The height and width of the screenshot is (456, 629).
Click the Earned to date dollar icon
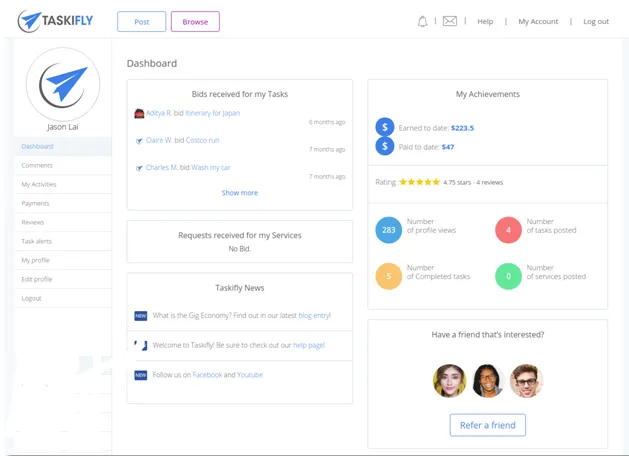(x=385, y=127)
